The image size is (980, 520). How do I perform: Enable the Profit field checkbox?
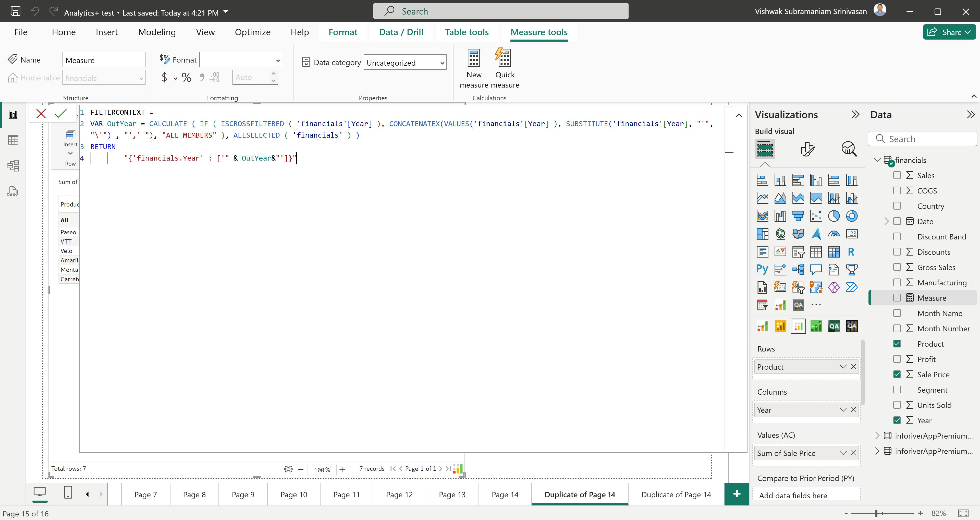[x=897, y=359]
